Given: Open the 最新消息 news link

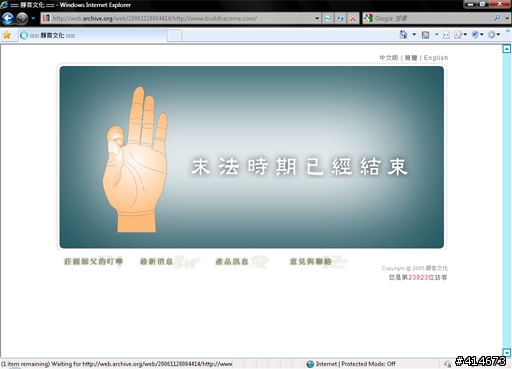Looking at the screenshot, I should click(156, 262).
